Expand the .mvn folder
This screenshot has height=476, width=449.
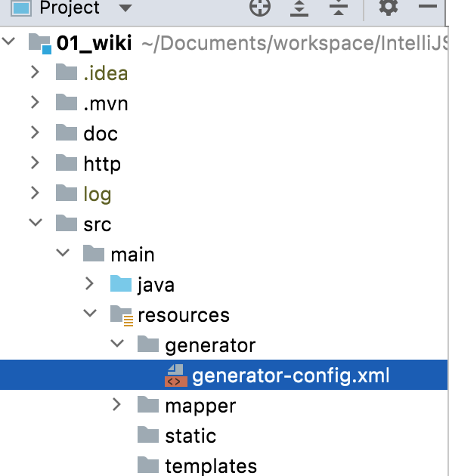point(36,102)
